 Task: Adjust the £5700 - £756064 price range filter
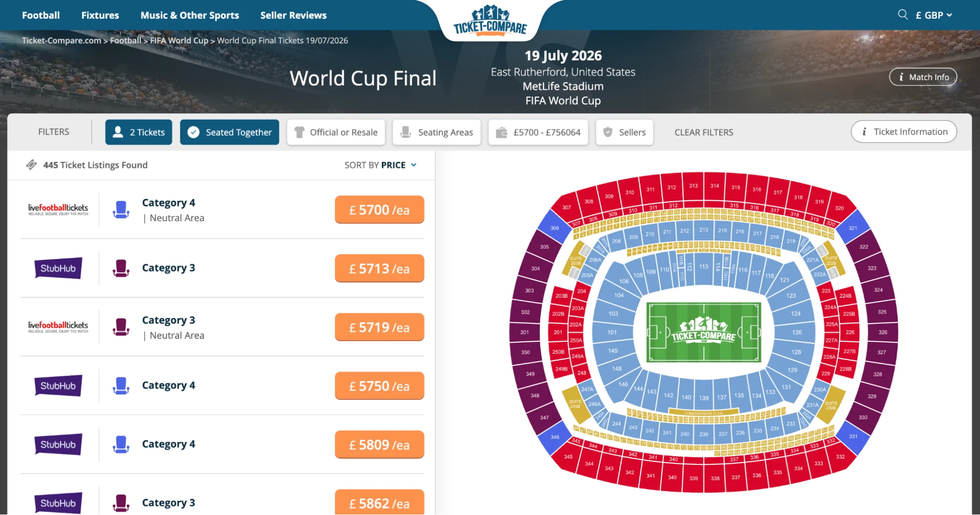538,132
